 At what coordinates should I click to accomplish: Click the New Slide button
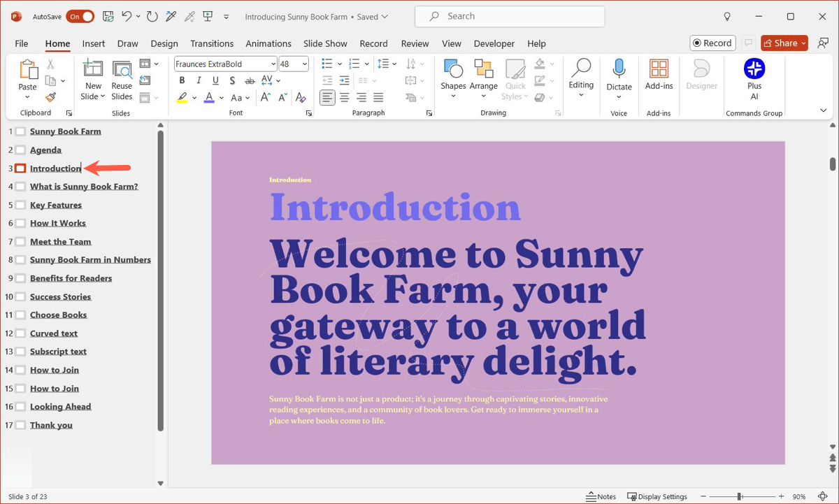pos(92,81)
